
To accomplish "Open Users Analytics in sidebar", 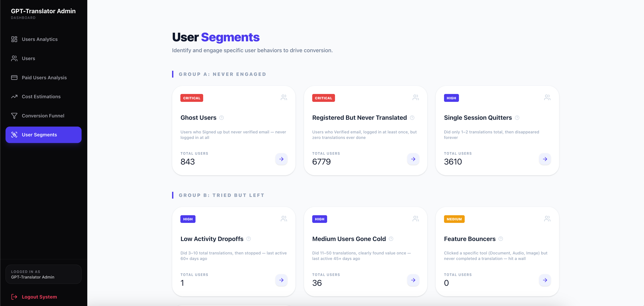I will (x=39, y=39).
